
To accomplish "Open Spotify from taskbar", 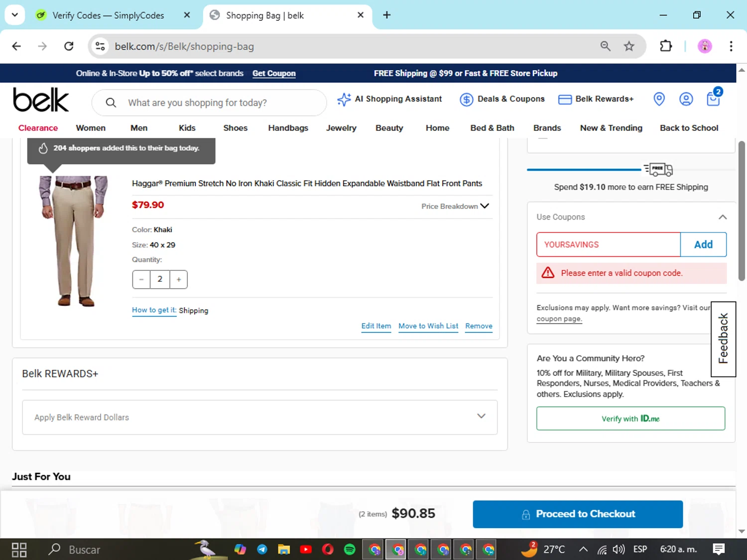I will coord(350,550).
